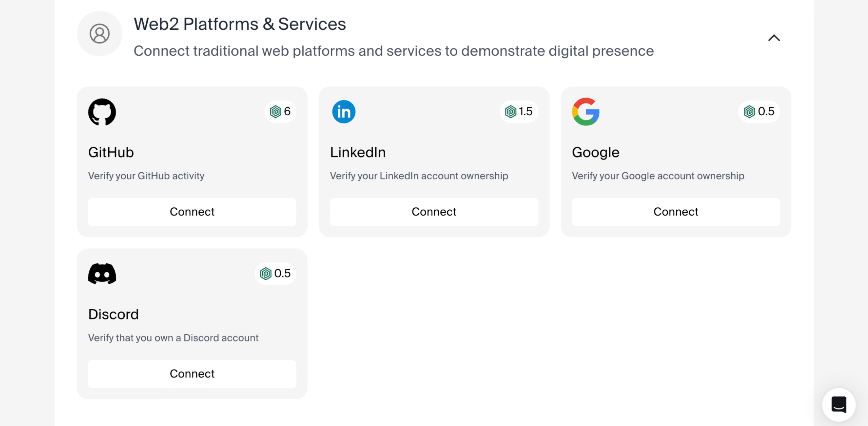Click the LinkedIn logo icon

(344, 112)
